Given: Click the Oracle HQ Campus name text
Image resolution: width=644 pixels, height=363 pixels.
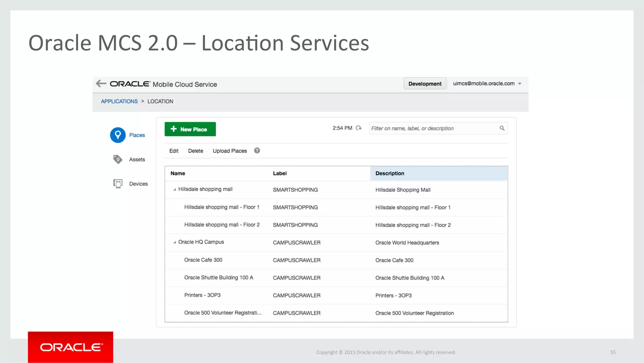Looking at the screenshot, I should tap(201, 242).
